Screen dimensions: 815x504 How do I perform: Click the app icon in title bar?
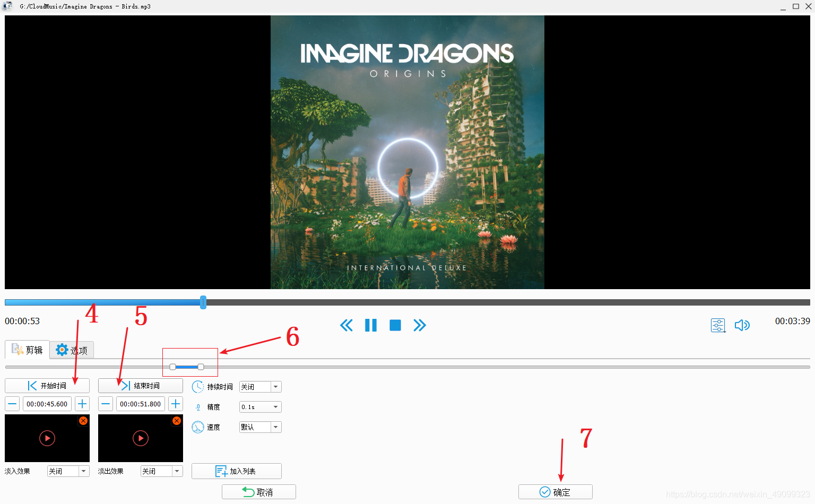7,6
